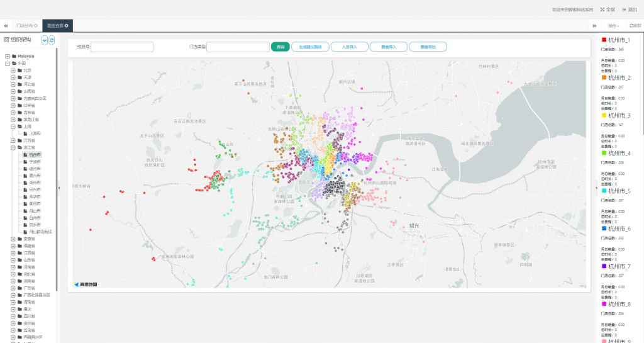
Task: Click the green 查询 search button
Action: point(280,47)
